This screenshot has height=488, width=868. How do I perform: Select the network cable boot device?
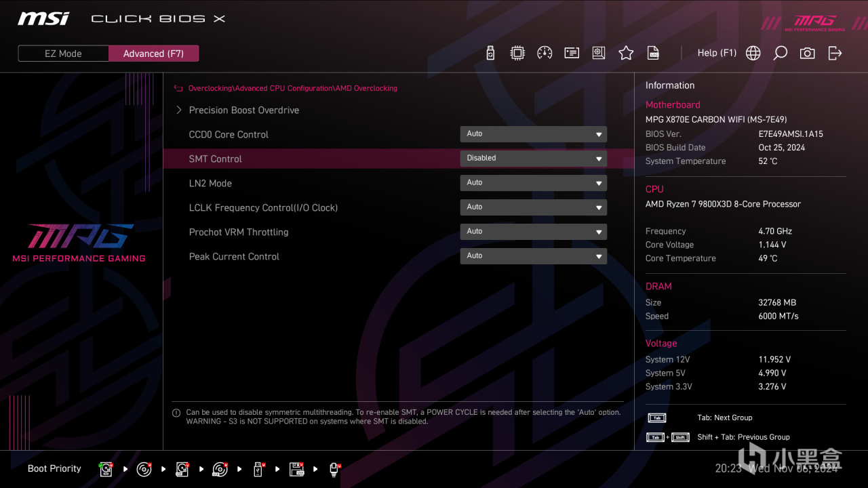(x=334, y=469)
